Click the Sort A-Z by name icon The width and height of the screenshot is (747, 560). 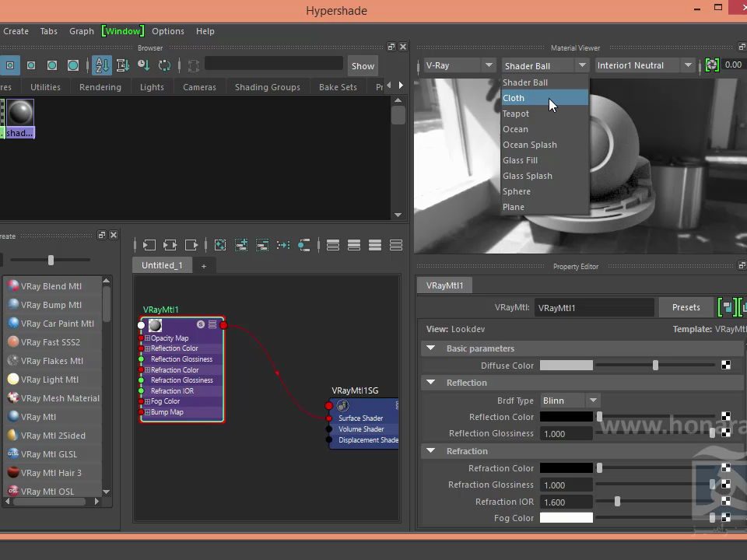tap(101, 65)
